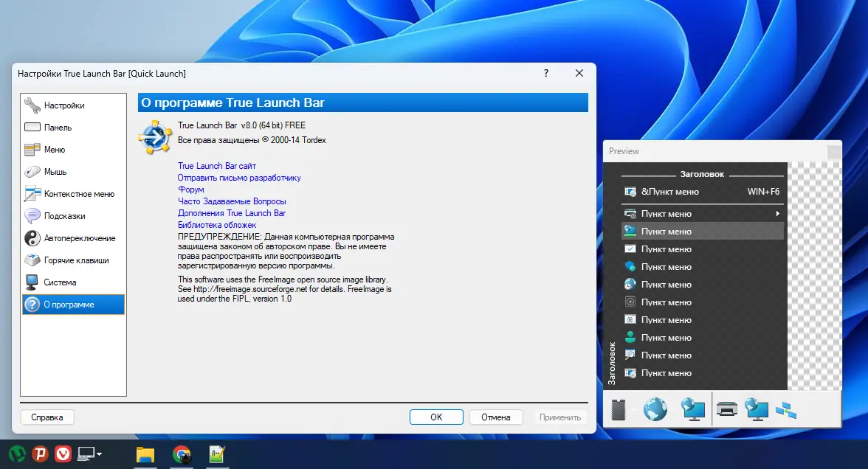
Task: Click the memory chip icon in Preview toolbar
Action: tap(619, 410)
